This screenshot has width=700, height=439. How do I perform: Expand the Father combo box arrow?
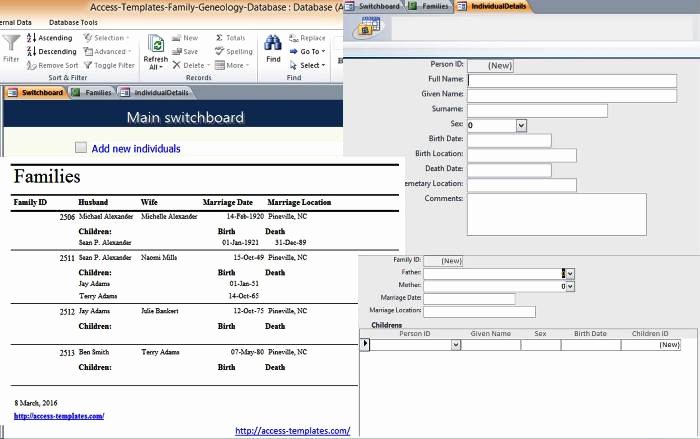click(x=570, y=273)
